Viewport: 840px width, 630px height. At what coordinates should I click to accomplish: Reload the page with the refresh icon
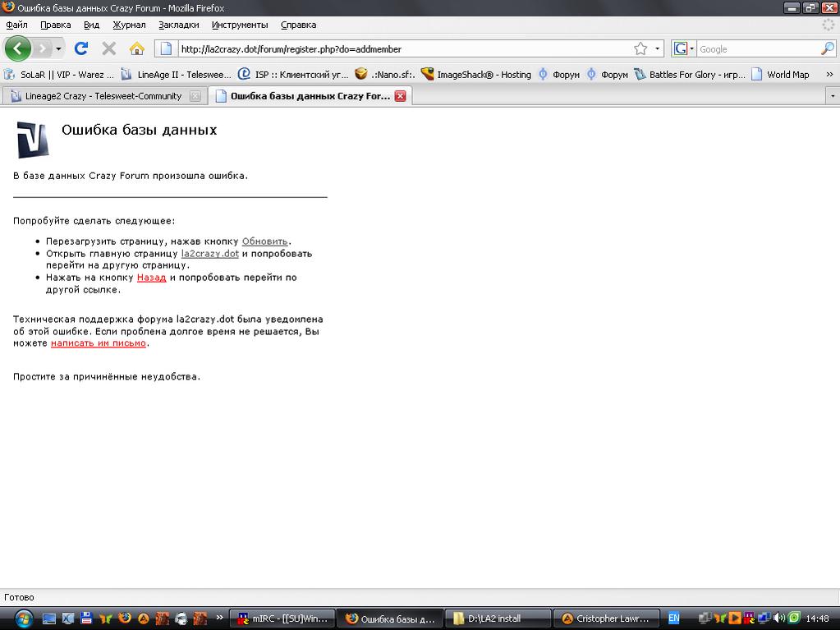(81, 48)
